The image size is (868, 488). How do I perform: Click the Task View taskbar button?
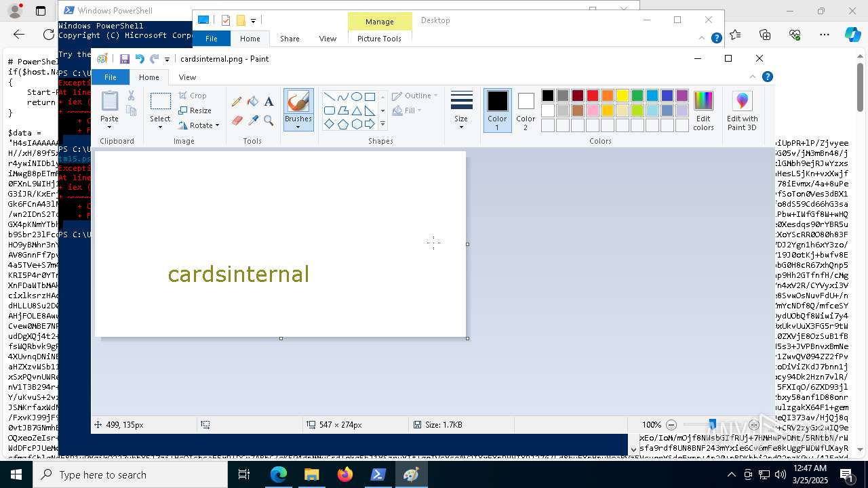point(244,475)
